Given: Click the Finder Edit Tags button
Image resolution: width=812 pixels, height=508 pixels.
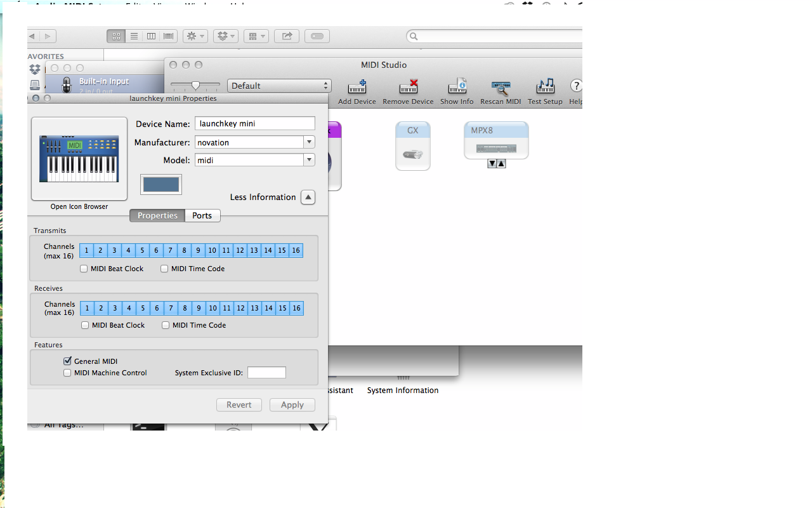Looking at the screenshot, I should pos(317,36).
